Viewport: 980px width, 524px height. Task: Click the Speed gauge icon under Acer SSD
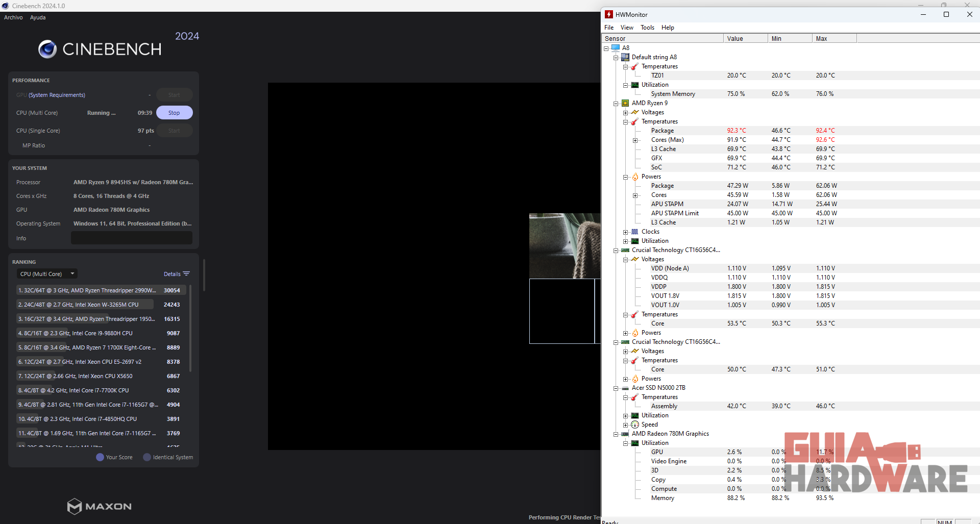(635, 425)
